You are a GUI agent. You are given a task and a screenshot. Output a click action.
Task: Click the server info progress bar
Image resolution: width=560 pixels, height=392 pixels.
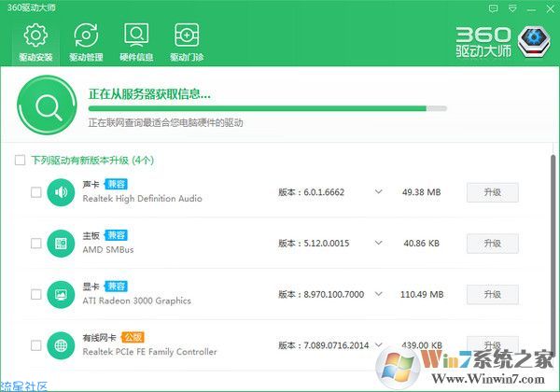(x=268, y=108)
